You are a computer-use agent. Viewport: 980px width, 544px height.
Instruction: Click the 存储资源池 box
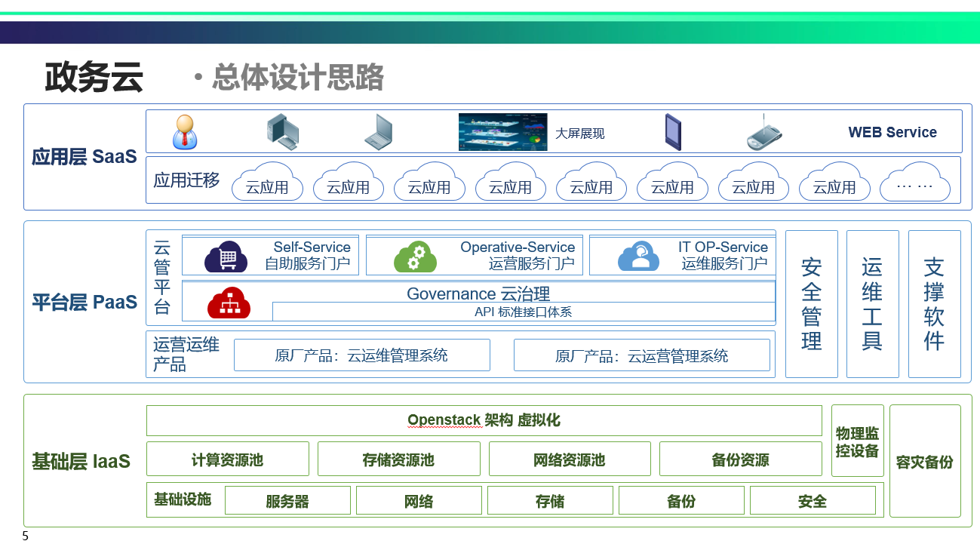(399, 459)
